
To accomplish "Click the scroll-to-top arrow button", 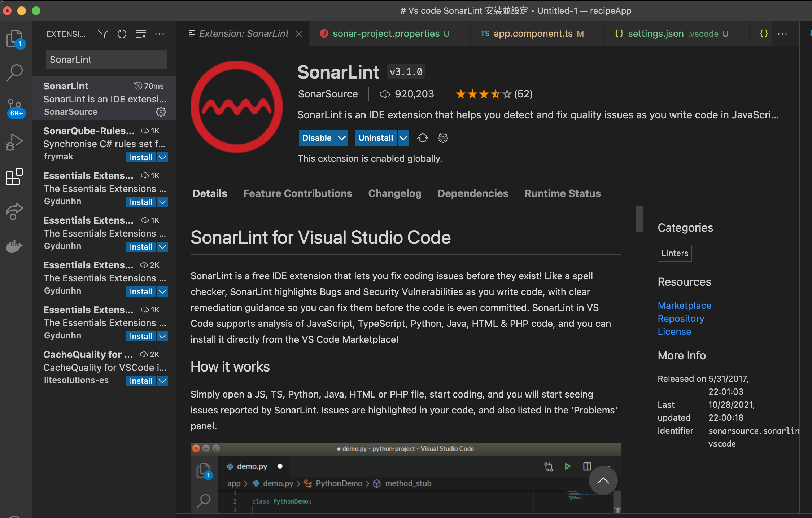I will click(x=603, y=480).
